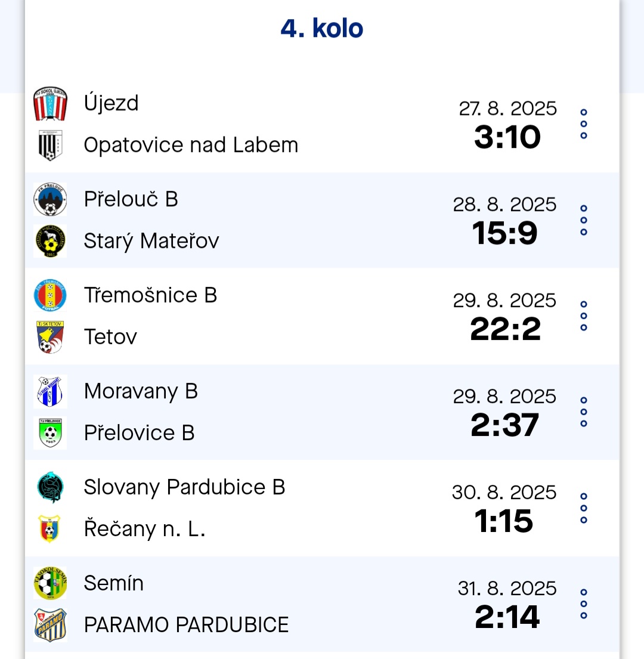Open three-dot menu for Semín match

pyautogui.click(x=584, y=604)
